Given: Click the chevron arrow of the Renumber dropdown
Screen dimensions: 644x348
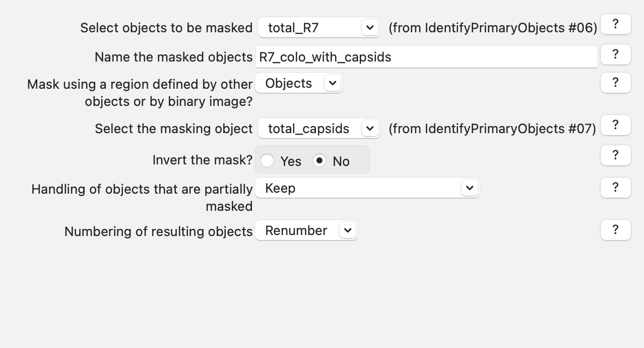Looking at the screenshot, I should click(348, 230).
